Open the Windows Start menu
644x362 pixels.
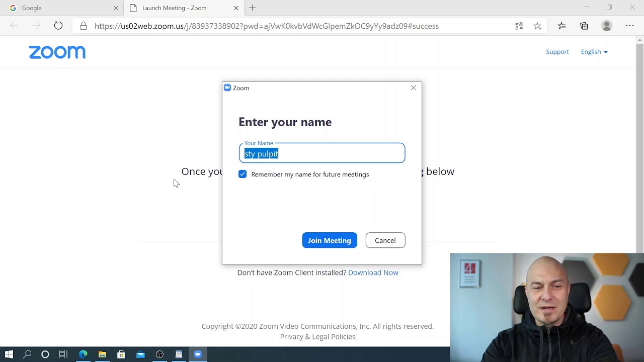[9, 354]
